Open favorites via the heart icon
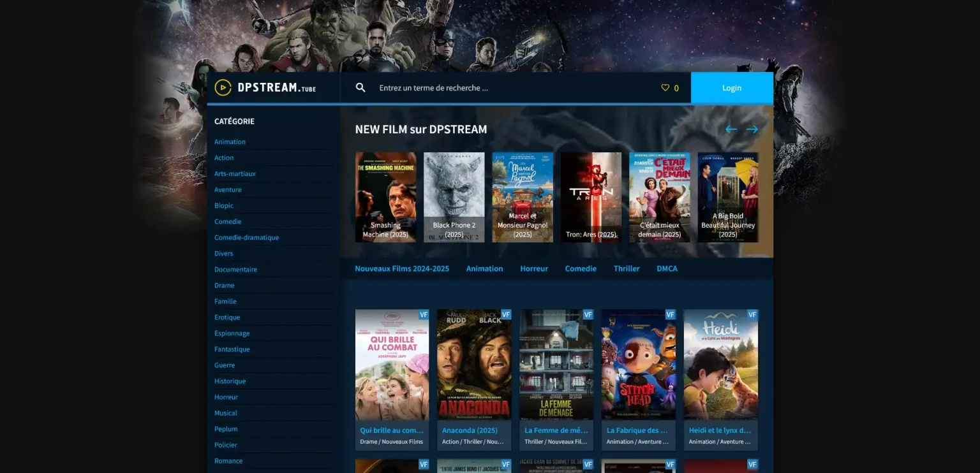980x473 pixels. click(x=665, y=88)
